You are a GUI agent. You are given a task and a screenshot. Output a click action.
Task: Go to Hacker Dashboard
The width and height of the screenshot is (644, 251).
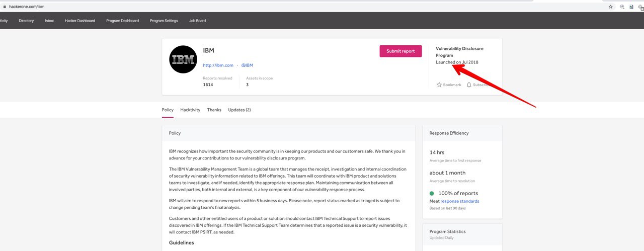click(80, 21)
